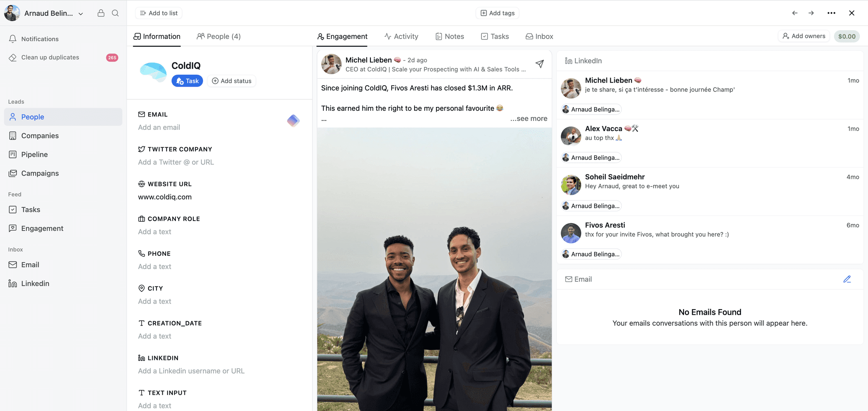Select the Campaigns icon in the sidebar
Viewport: 868px width, 411px height.
coord(13,173)
